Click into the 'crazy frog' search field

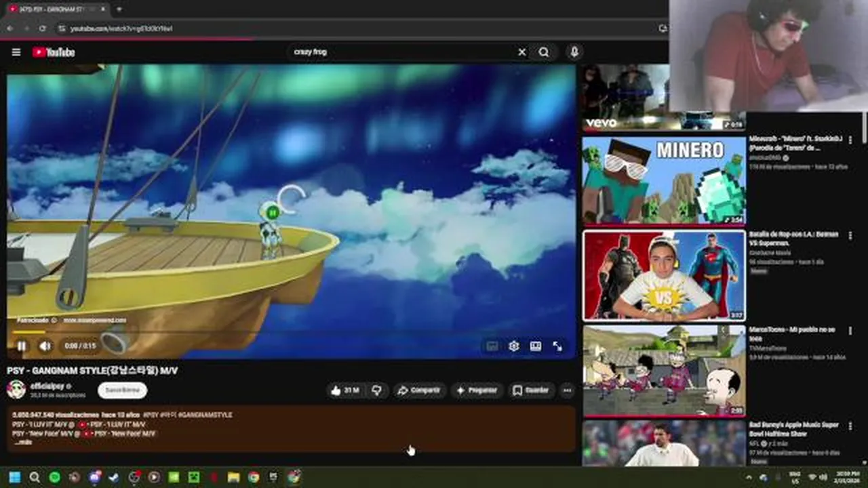click(x=400, y=52)
